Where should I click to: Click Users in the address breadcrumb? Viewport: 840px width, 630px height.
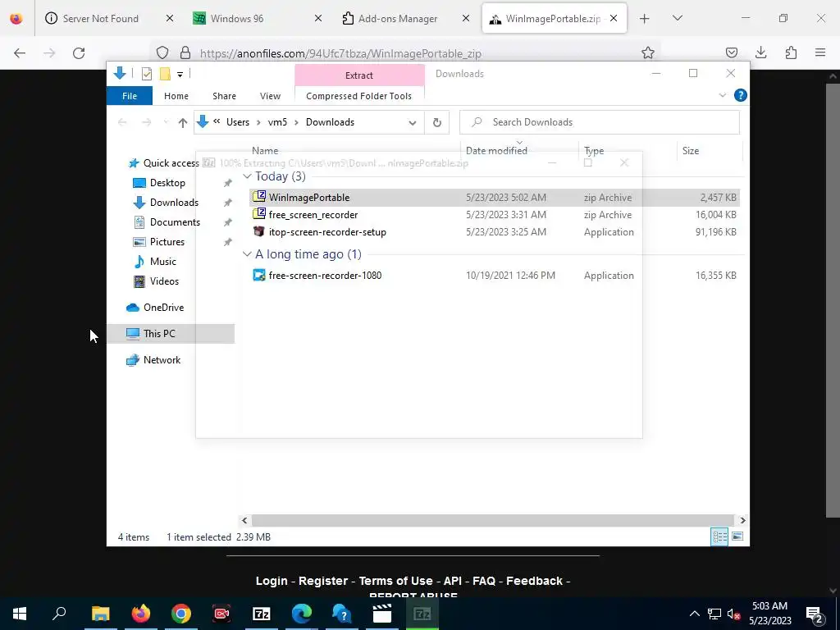click(237, 122)
